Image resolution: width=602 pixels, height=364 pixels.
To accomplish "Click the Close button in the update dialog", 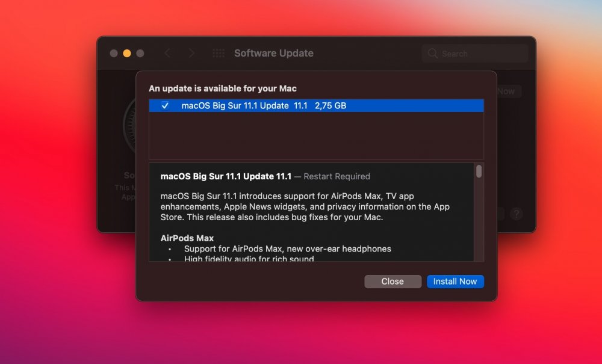I will (x=393, y=281).
